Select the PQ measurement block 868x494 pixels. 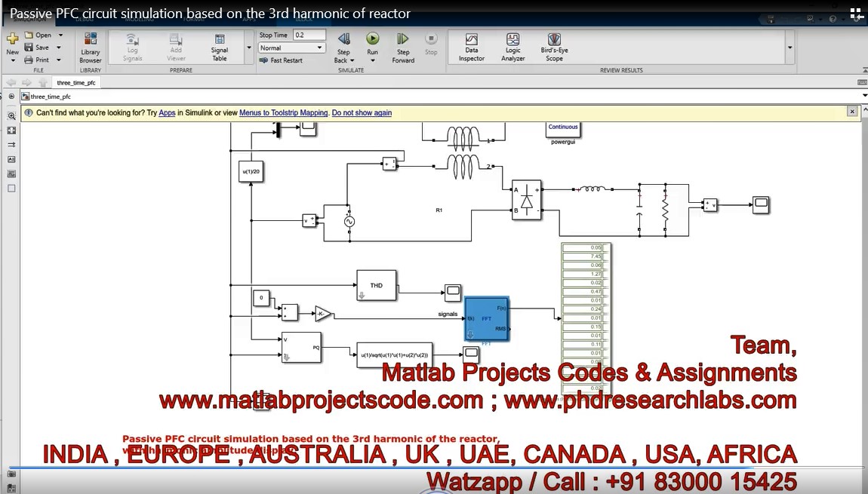click(x=301, y=348)
